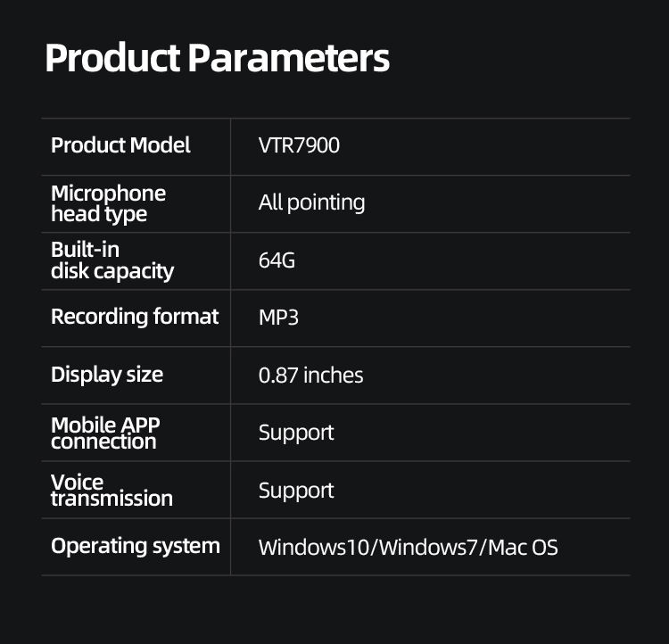This screenshot has height=644, width=669.
Task: Click the word "Parameters" in the heading
Action: 289,59
